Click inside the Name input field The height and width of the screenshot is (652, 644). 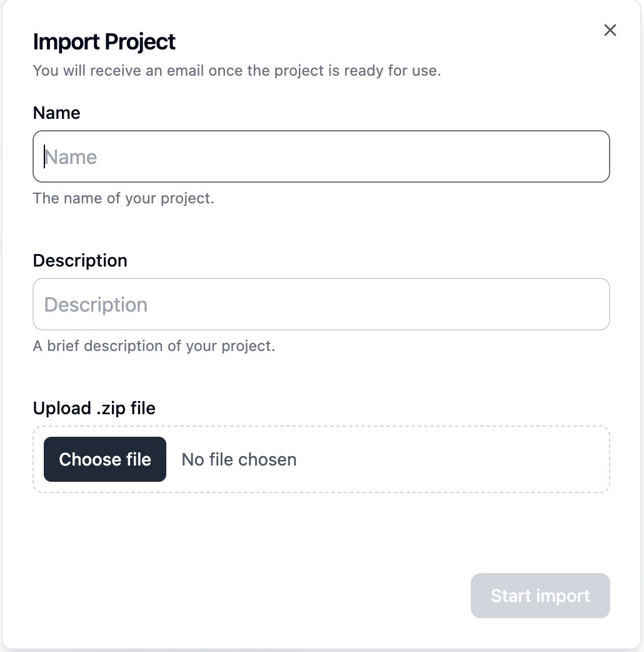[x=321, y=156]
